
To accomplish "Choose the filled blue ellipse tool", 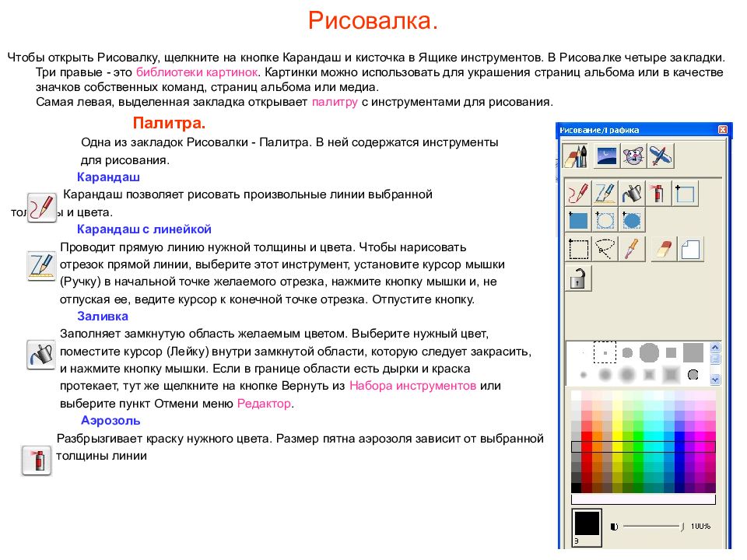I will 631,220.
